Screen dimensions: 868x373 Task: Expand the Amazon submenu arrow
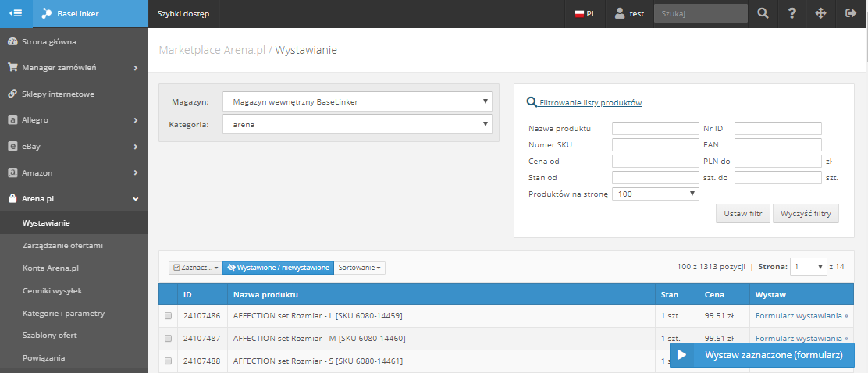tap(136, 172)
